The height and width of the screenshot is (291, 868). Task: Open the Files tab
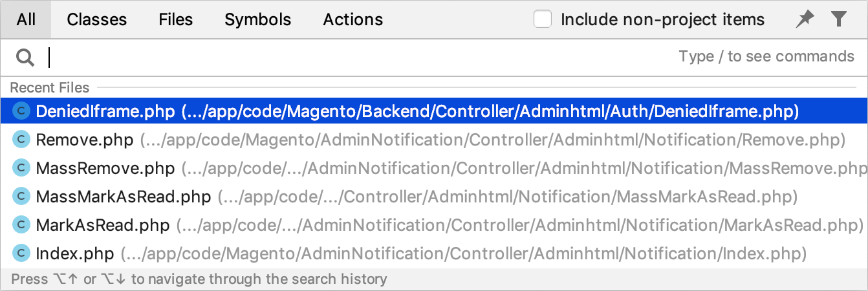pos(176,19)
